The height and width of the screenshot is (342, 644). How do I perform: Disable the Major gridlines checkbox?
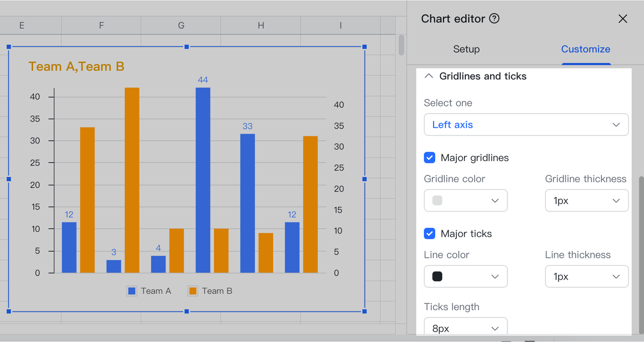429,157
